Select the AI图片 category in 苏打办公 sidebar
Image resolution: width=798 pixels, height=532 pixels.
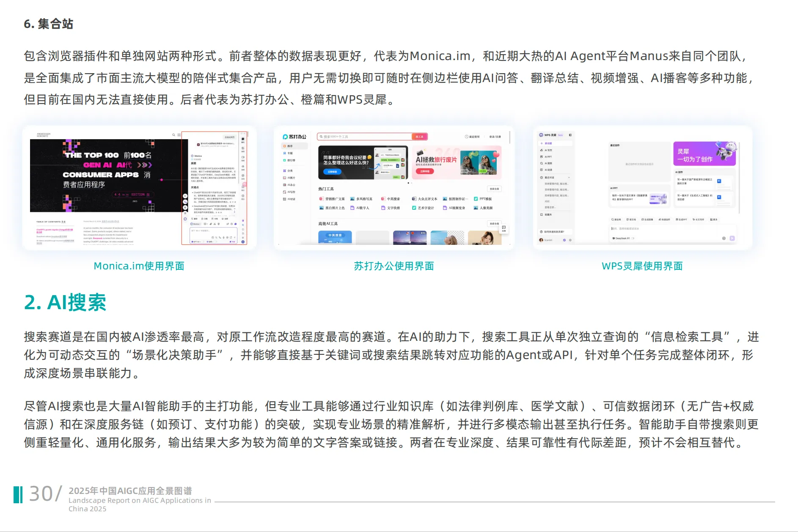290,178
